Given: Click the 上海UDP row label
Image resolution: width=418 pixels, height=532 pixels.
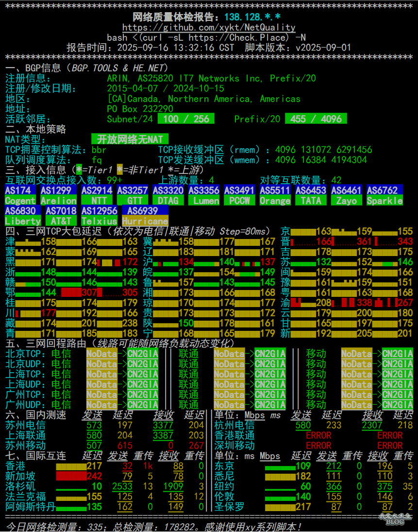Looking at the screenshot, I should click(x=25, y=384).
